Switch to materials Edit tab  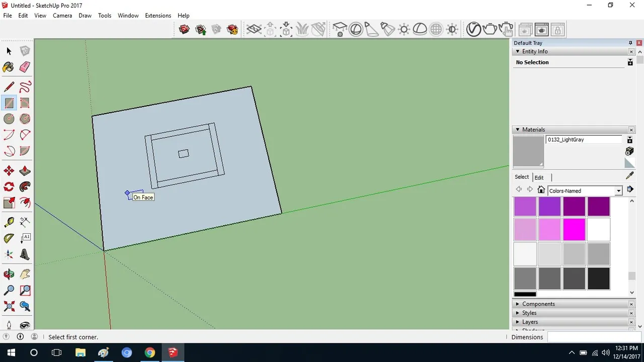point(539,177)
